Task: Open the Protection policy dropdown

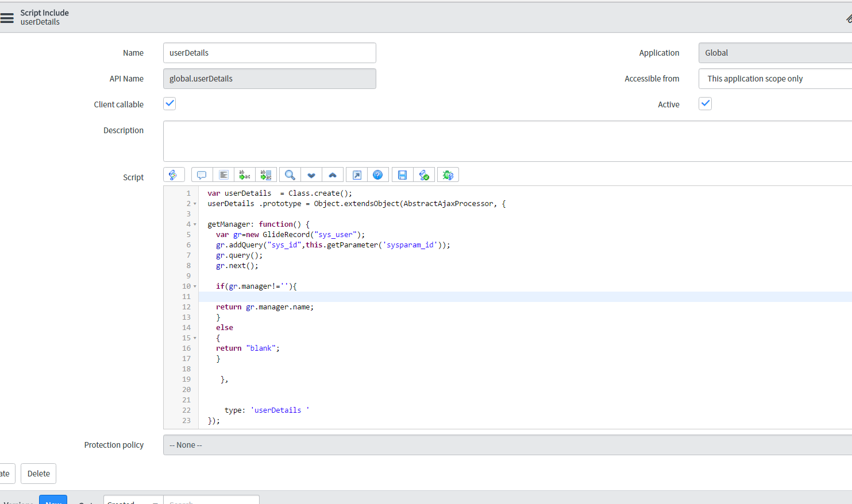Action: click(x=508, y=445)
